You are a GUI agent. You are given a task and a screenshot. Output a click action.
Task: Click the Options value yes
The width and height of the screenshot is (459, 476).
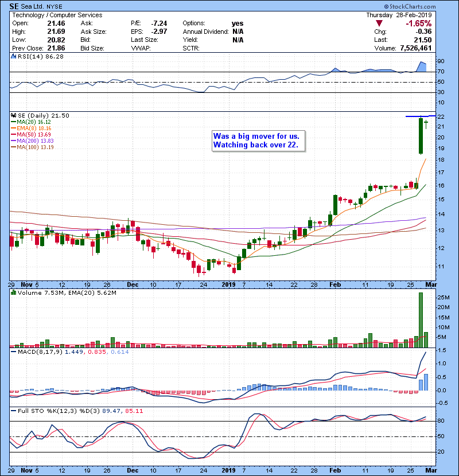point(238,24)
